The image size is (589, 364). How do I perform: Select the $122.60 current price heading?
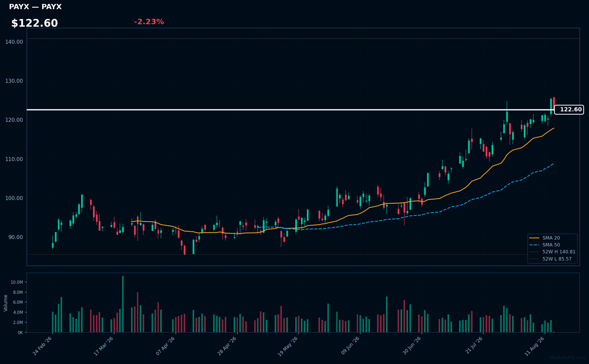point(35,23)
